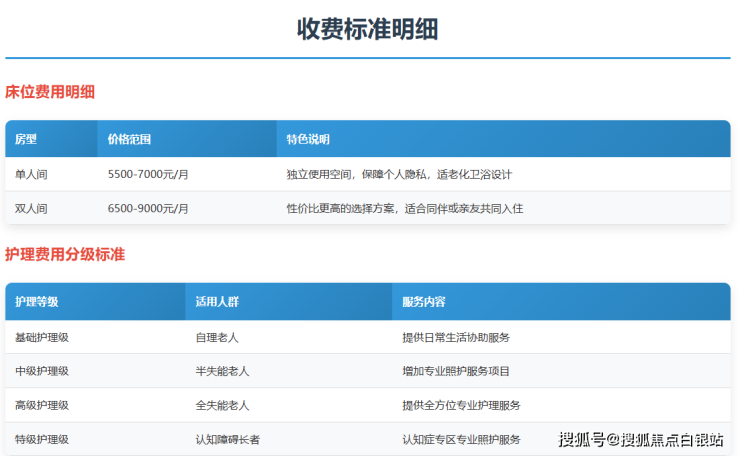Image resolution: width=740 pixels, height=456 pixels.
Task: Select the 基础护理级 row label
Action: [42, 337]
